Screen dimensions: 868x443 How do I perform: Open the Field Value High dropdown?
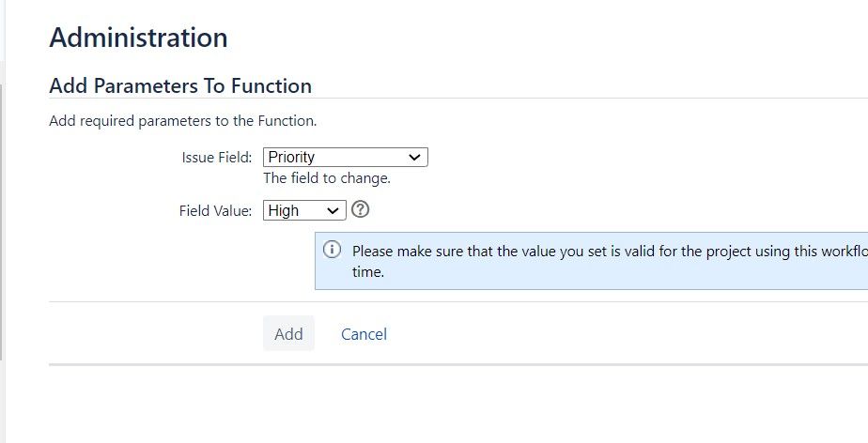click(x=304, y=210)
